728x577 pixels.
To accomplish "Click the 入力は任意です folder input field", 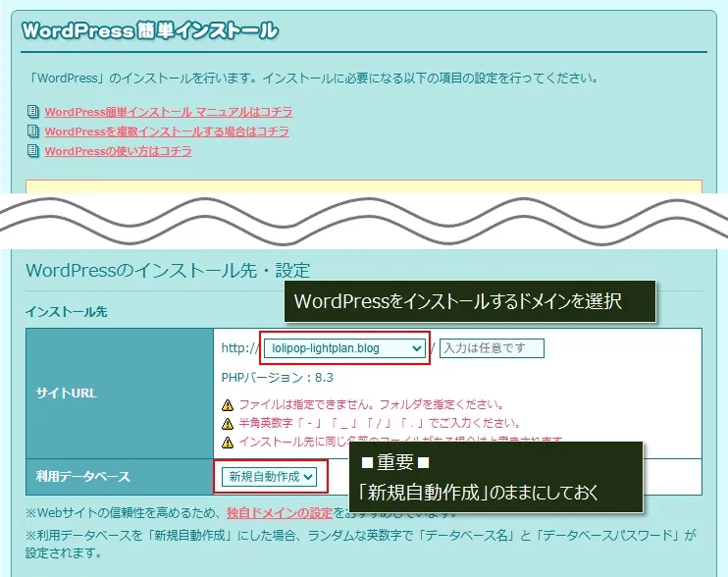I will (x=492, y=348).
